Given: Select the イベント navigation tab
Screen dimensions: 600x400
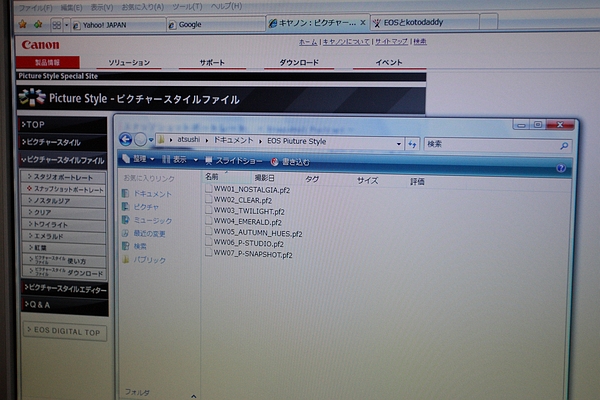Looking at the screenshot, I should coord(388,62).
